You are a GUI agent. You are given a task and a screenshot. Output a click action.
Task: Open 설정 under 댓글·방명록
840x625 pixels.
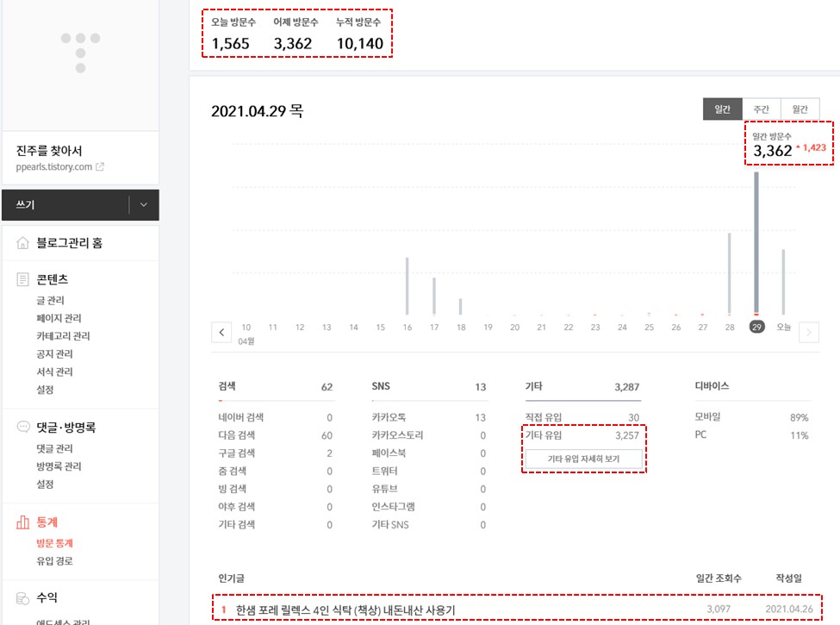45,484
